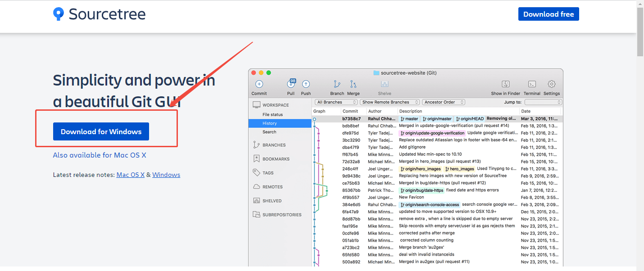Open the Show Remote Branches dropdown
The width and height of the screenshot is (644, 271).
coord(390,102)
